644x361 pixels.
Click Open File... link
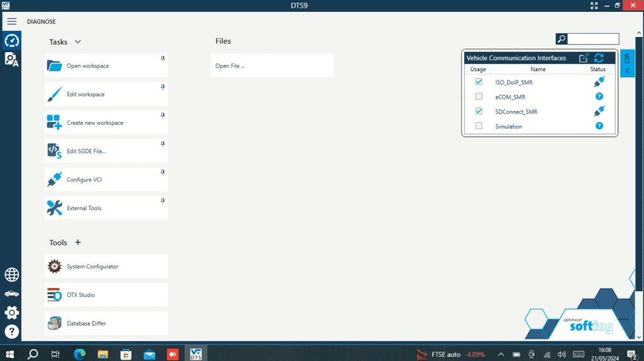point(230,65)
